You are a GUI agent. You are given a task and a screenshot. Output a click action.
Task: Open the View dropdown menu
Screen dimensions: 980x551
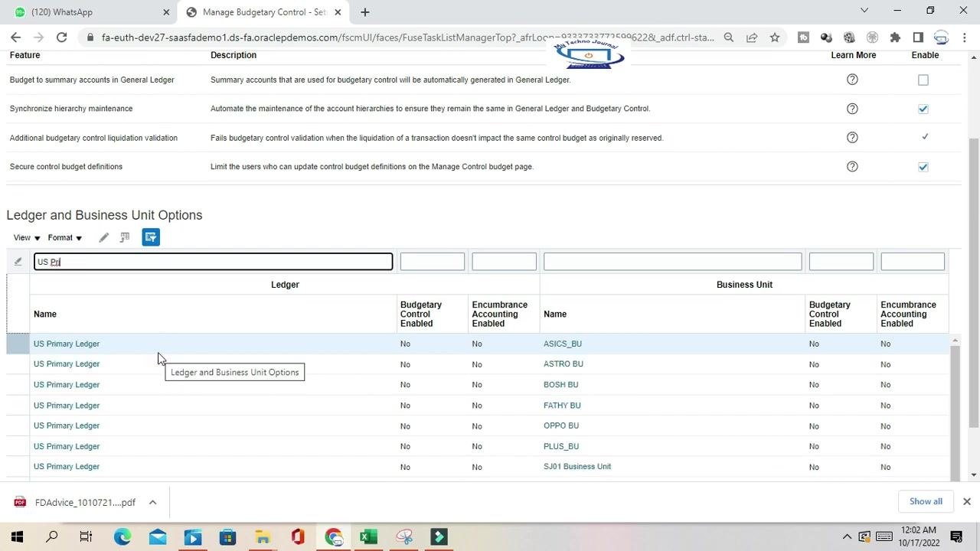(27, 238)
